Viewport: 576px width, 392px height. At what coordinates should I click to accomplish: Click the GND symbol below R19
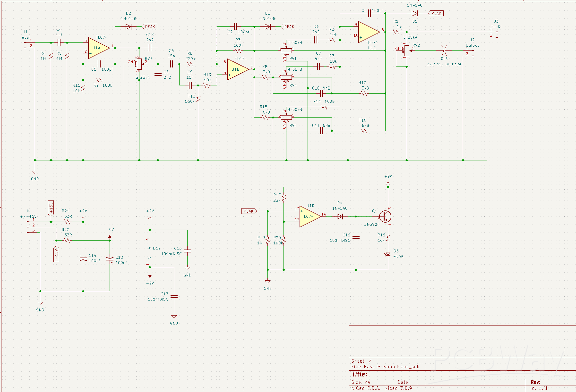(x=267, y=282)
